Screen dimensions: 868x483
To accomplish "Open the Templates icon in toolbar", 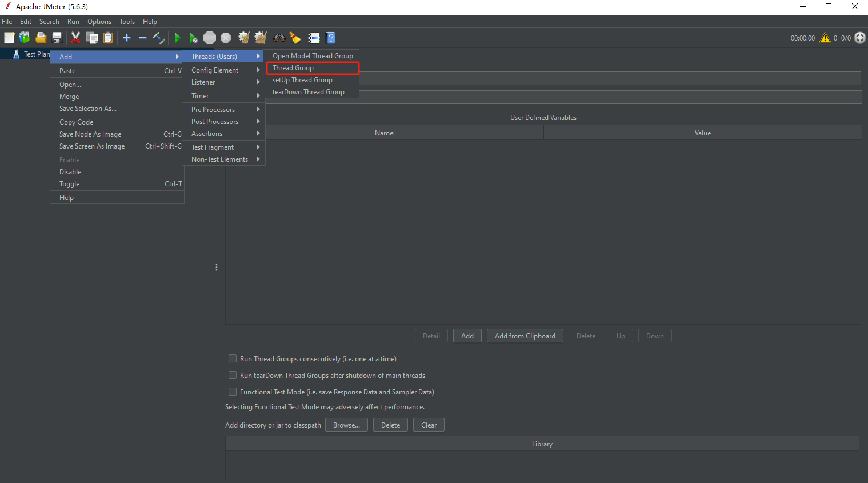I will point(25,38).
